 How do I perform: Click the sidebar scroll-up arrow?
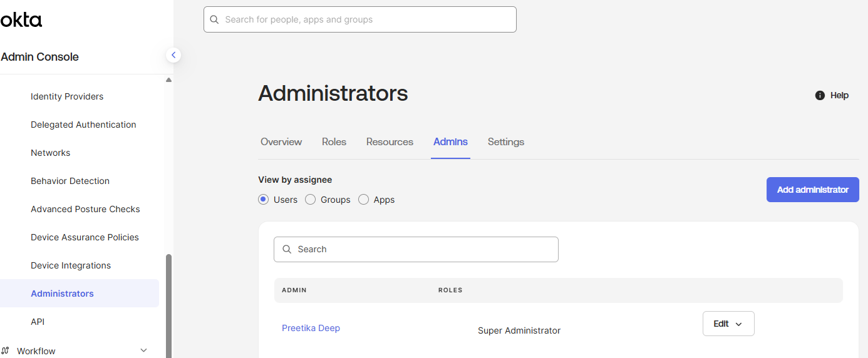click(x=168, y=80)
